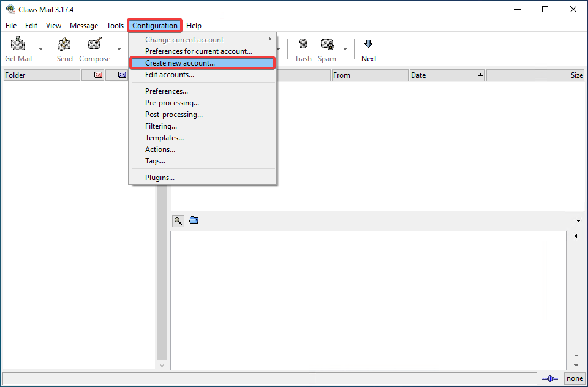Open the Spam button dropdown arrow
Viewport: 588px width, 387px height.
pyautogui.click(x=345, y=49)
